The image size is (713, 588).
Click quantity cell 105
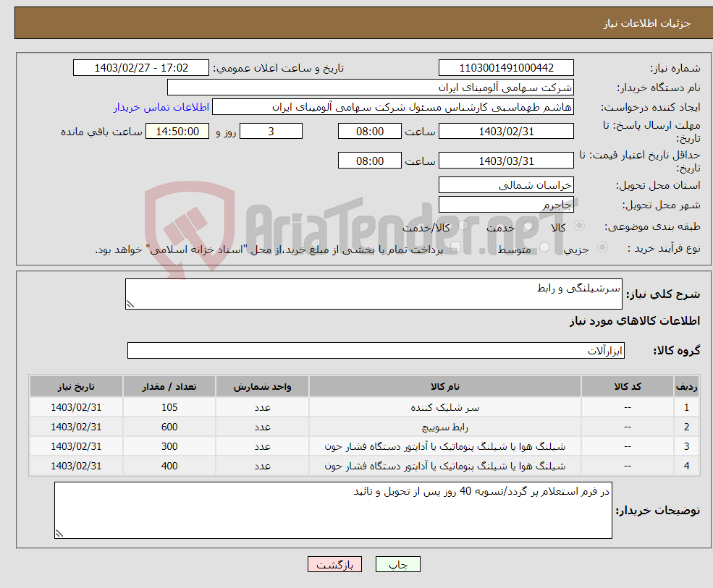tap(169, 408)
